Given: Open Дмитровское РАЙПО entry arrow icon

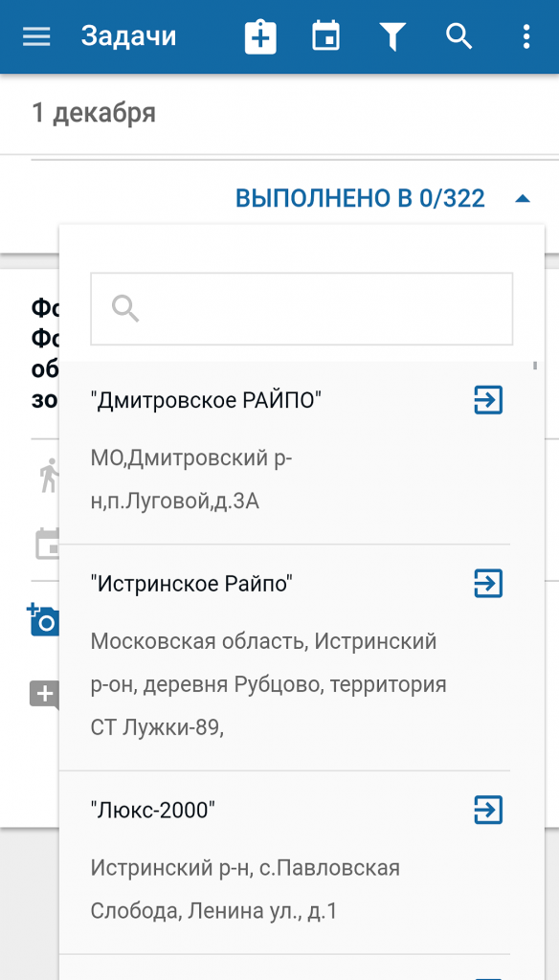Looking at the screenshot, I should coord(488,399).
